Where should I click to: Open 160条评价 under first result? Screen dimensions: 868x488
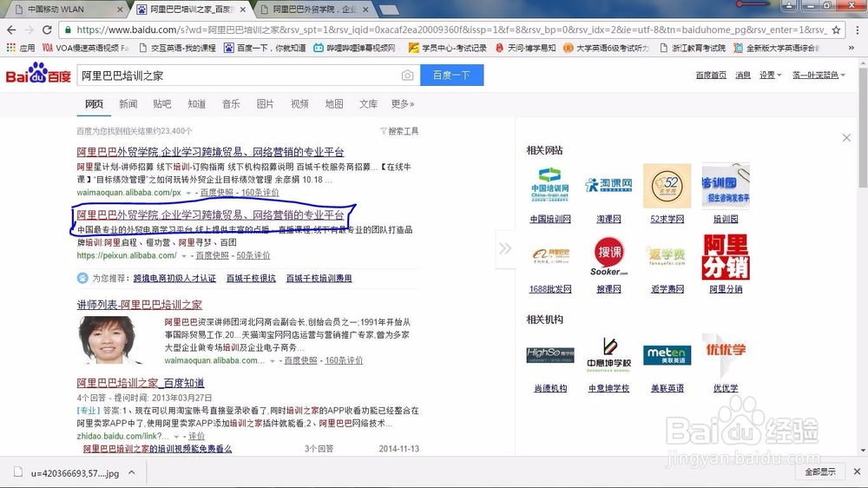pos(260,193)
